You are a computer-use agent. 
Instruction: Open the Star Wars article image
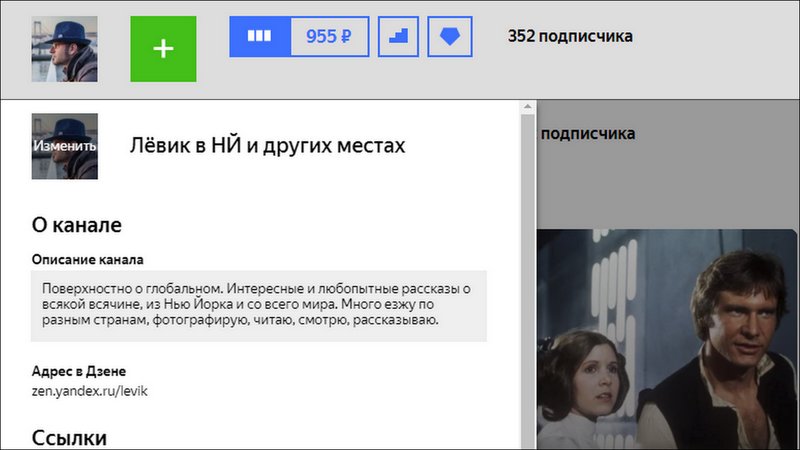(x=668, y=340)
